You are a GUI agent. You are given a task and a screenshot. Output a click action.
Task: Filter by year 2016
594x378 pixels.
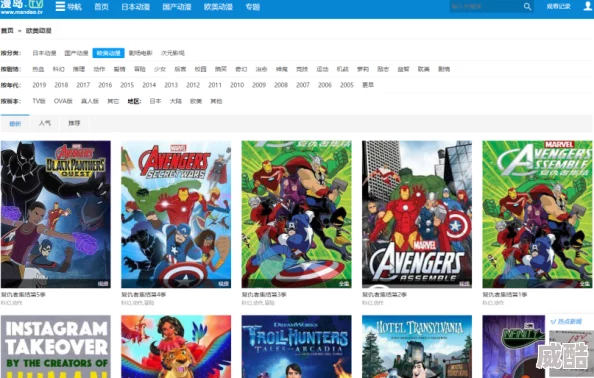click(105, 85)
